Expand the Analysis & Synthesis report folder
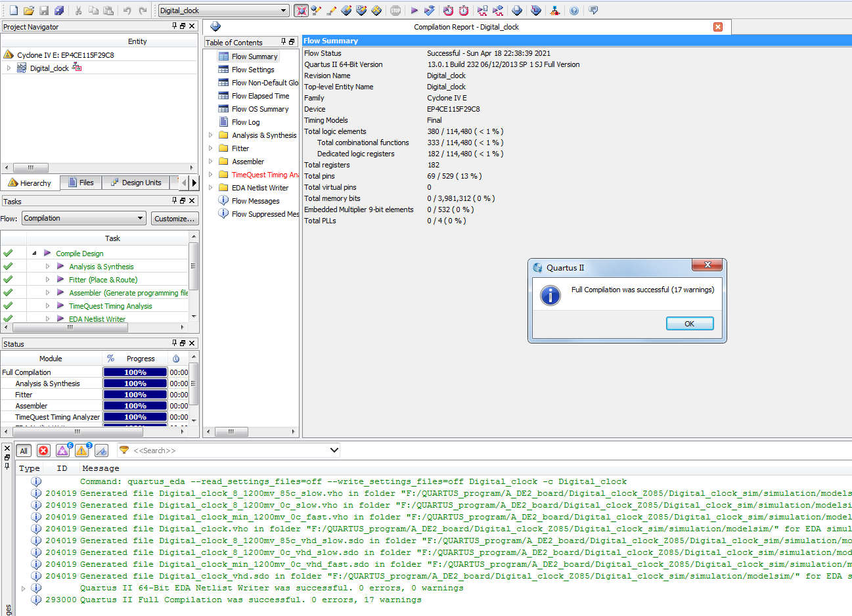 coord(211,135)
